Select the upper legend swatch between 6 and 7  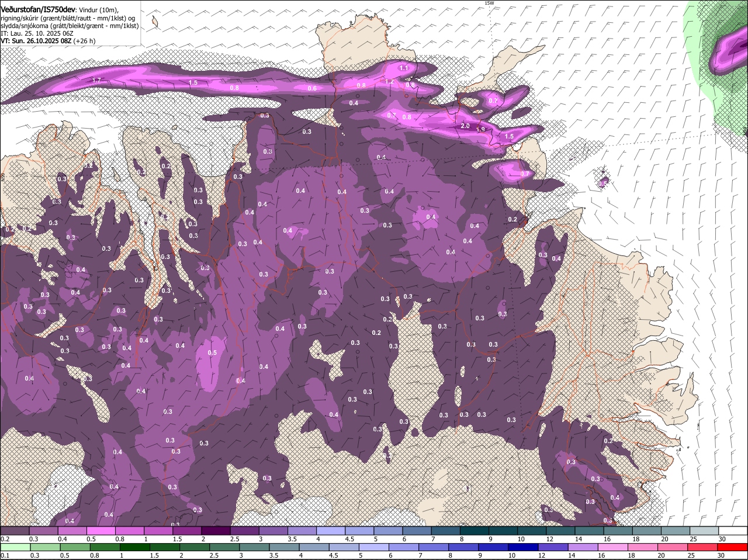pyautogui.click(x=416, y=530)
